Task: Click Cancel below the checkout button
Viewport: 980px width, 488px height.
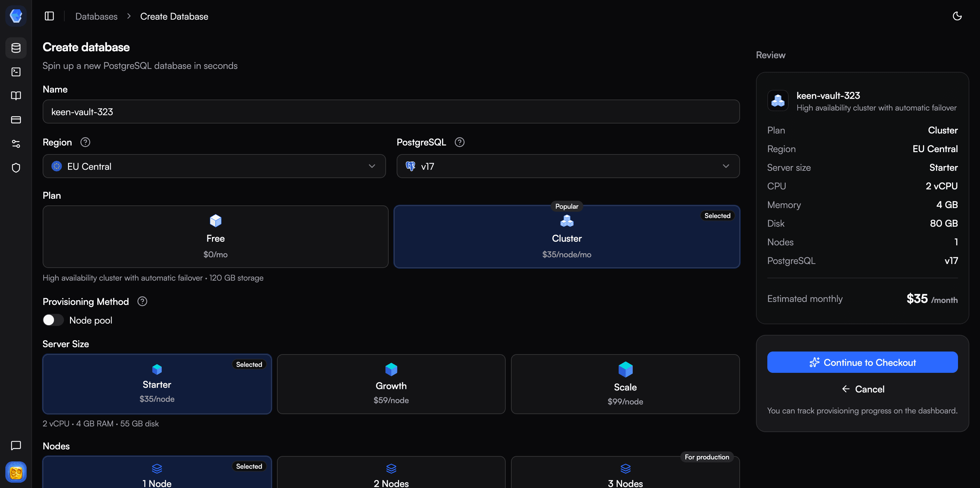Action: pyautogui.click(x=862, y=389)
